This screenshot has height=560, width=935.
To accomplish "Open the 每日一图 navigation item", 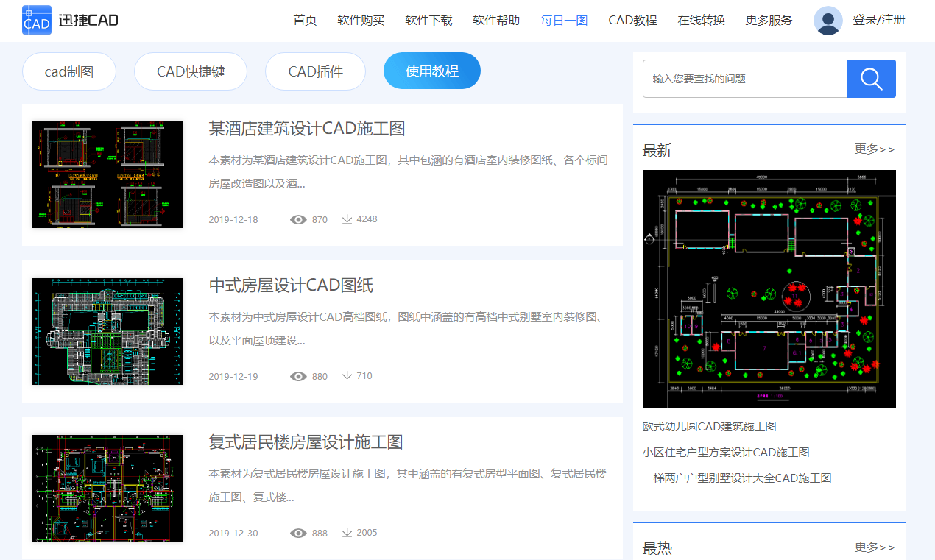I will [563, 21].
